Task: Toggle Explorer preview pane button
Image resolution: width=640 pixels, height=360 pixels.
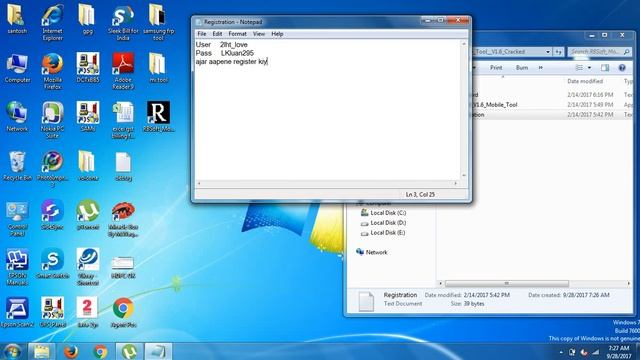Action: [604, 68]
